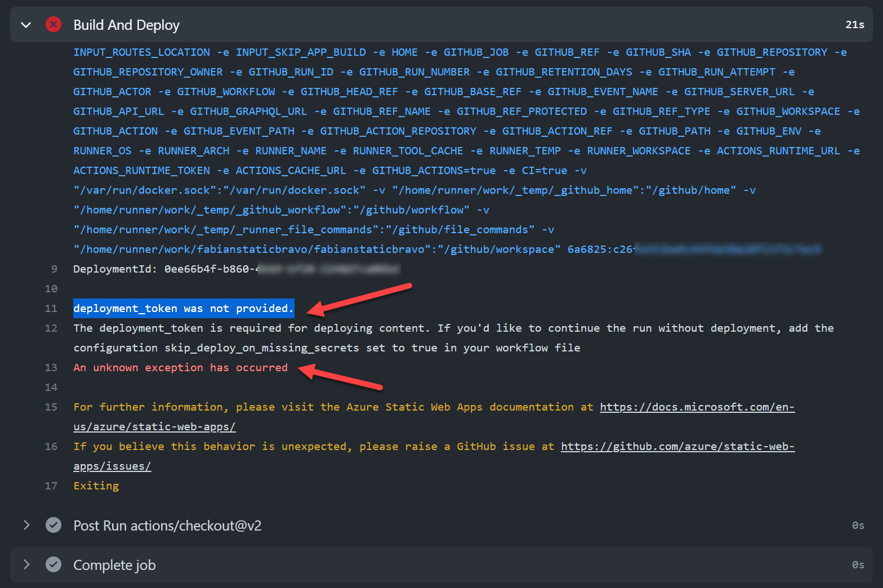The height and width of the screenshot is (588, 883).
Task: Click the ACTIONS_RUNTIME_TOKEN command line text
Action: 141,171
